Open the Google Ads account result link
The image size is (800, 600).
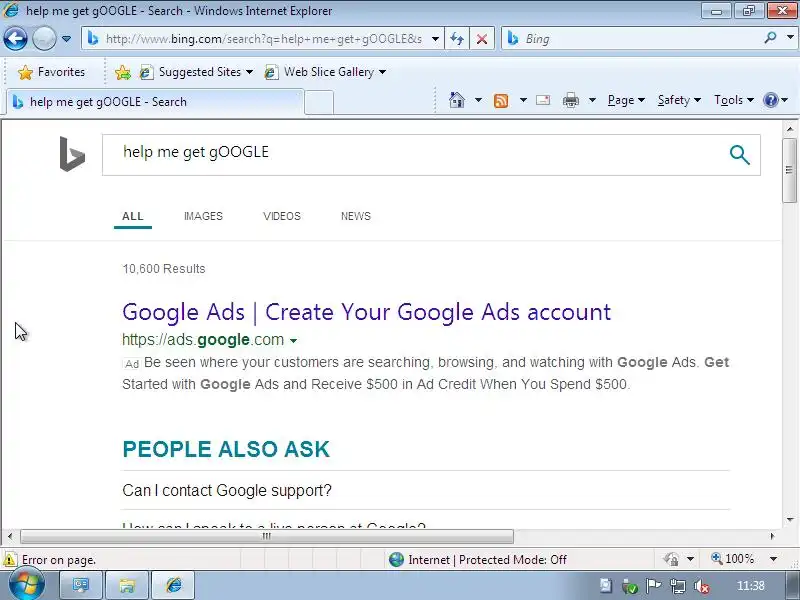coord(366,312)
